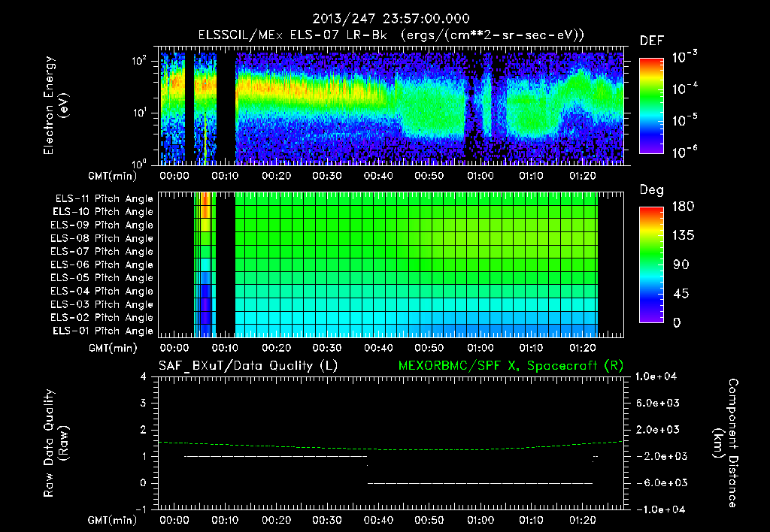Screen dimensions: 770x532
Task: Click the Deg legend label
Action: point(652,190)
